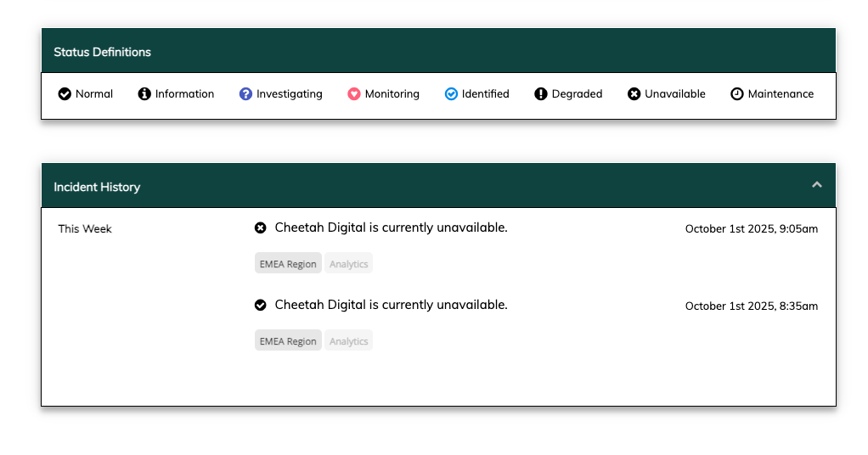
Task: Click the This Week label
Action: point(85,228)
